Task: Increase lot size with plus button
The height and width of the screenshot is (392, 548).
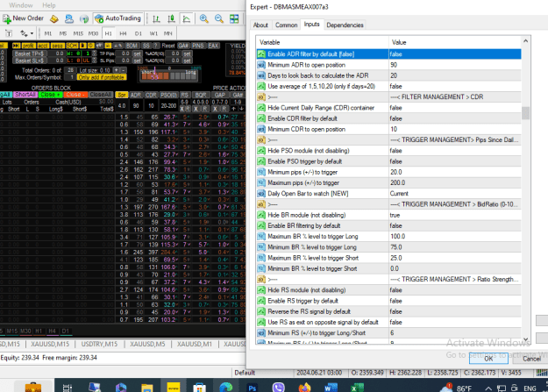Action: (x=117, y=70)
